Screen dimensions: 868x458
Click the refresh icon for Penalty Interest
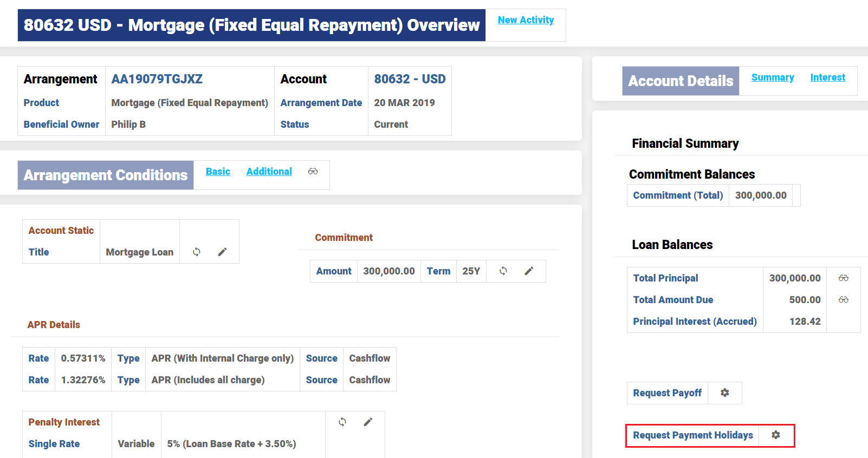point(342,422)
